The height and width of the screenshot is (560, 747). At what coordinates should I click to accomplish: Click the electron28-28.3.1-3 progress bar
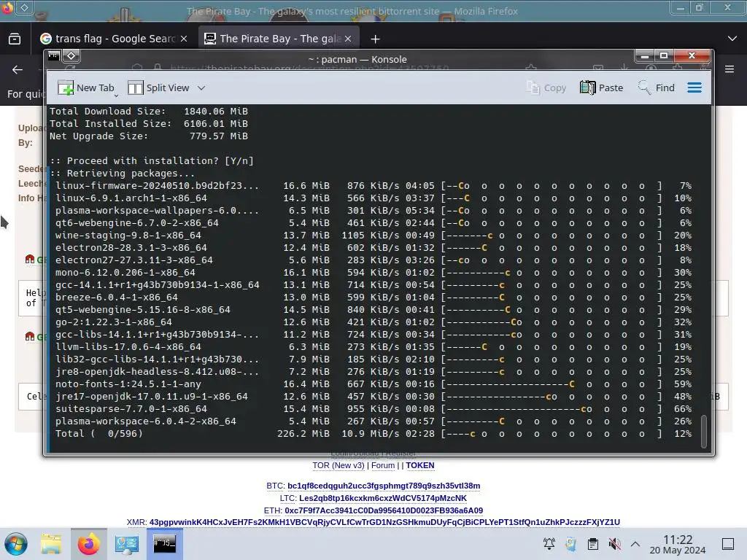pyautogui.click(x=551, y=248)
